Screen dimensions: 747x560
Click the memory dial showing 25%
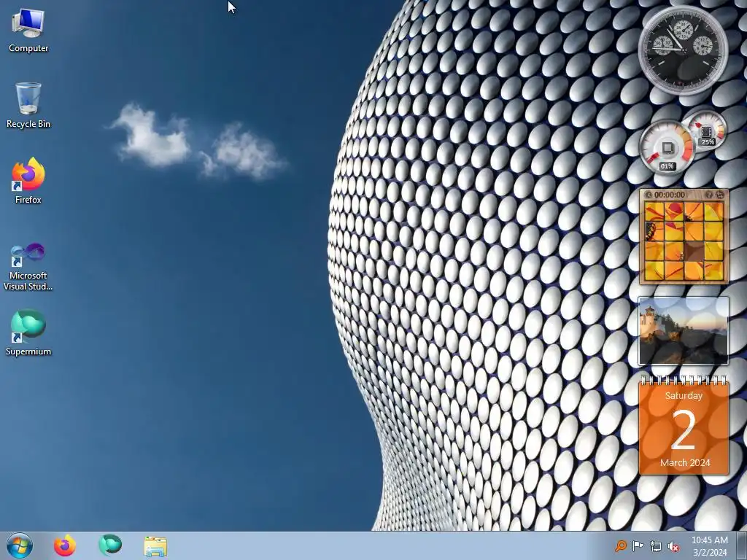pyautogui.click(x=707, y=130)
